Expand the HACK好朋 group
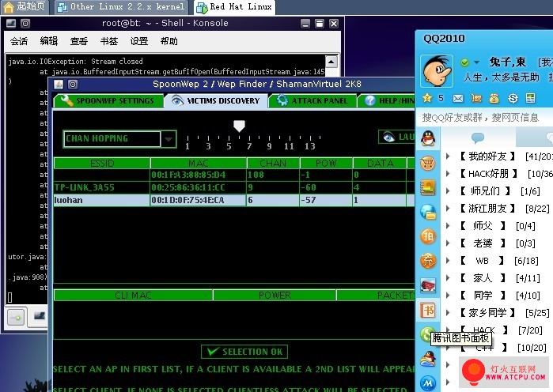553x392 pixels. point(448,173)
